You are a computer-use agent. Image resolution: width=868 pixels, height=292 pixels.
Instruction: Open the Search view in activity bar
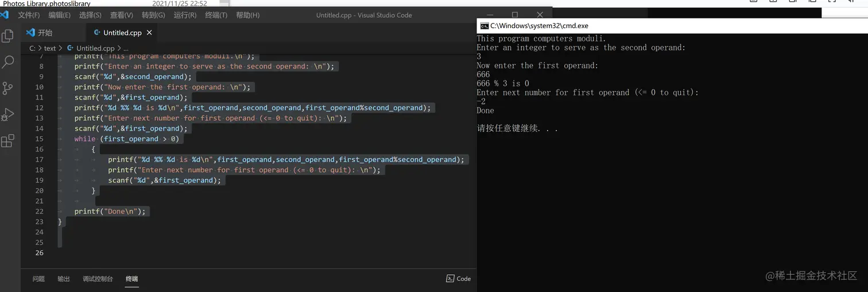coord(8,62)
